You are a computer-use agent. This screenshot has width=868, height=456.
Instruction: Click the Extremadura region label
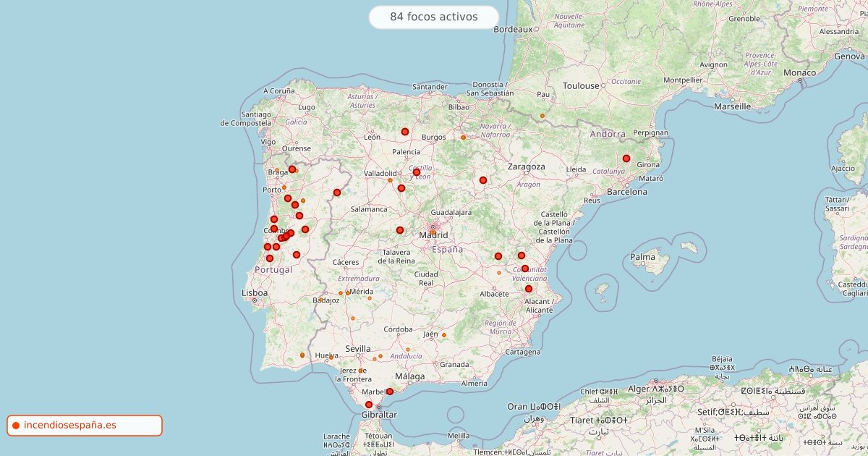(359, 278)
